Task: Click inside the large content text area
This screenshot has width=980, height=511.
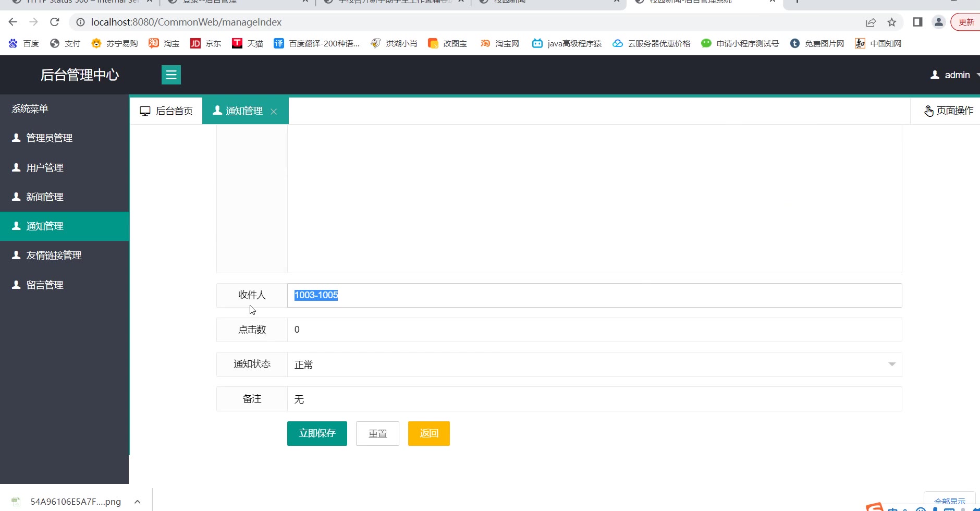Action: [595, 199]
